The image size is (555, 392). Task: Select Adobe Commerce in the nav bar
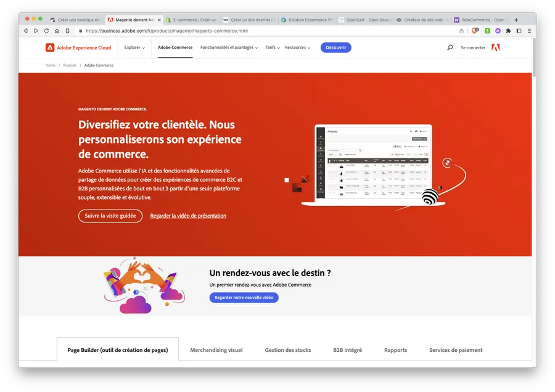point(175,47)
